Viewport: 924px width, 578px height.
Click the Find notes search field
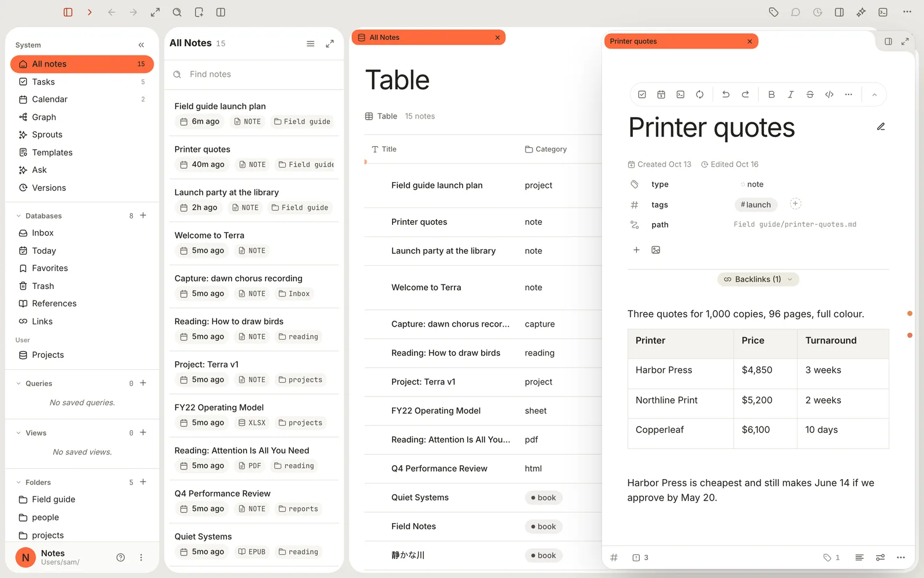pos(254,74)
